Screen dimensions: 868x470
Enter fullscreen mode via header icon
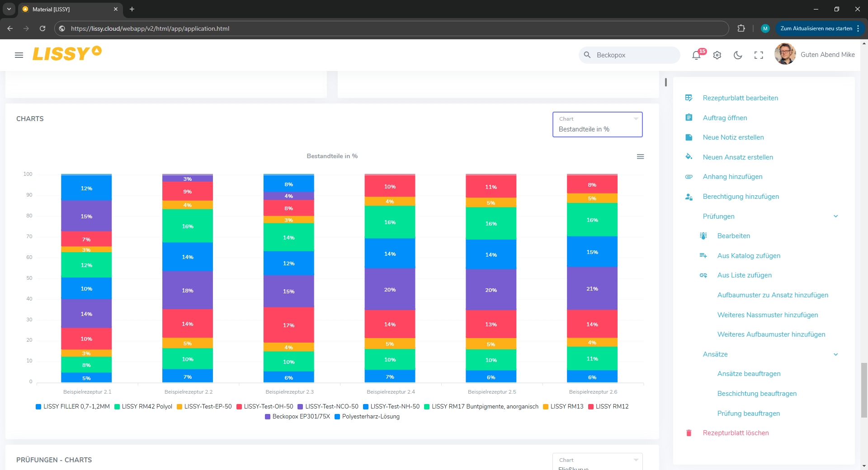[759, 55]
